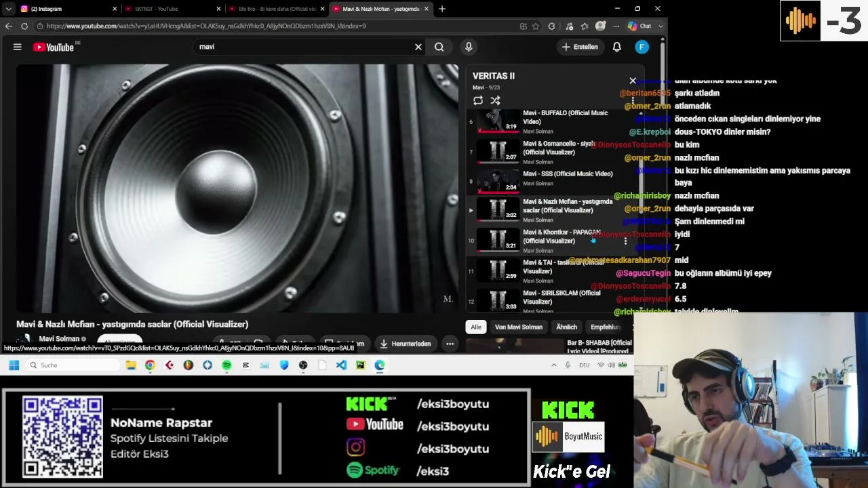Screen dimensions: 868x488
Task: Open the YouTube hamburger guide menu
Action: (18, 47)
